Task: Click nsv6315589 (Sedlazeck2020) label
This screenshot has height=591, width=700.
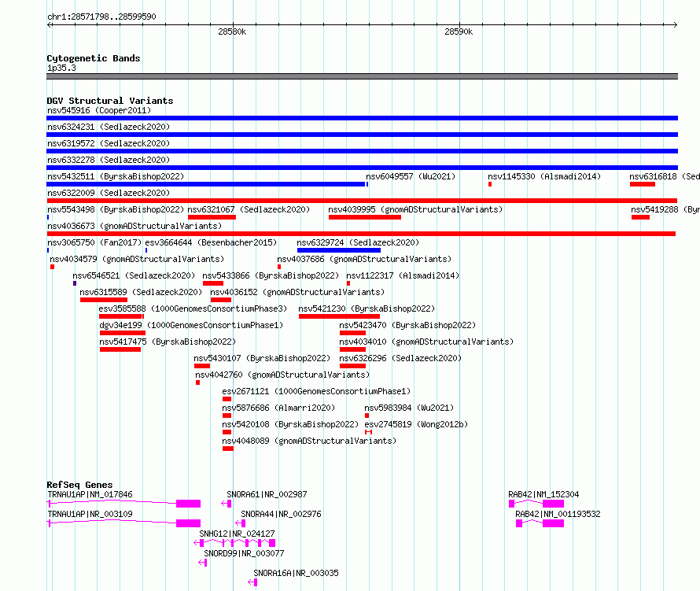Action: [x=141, y=292]
